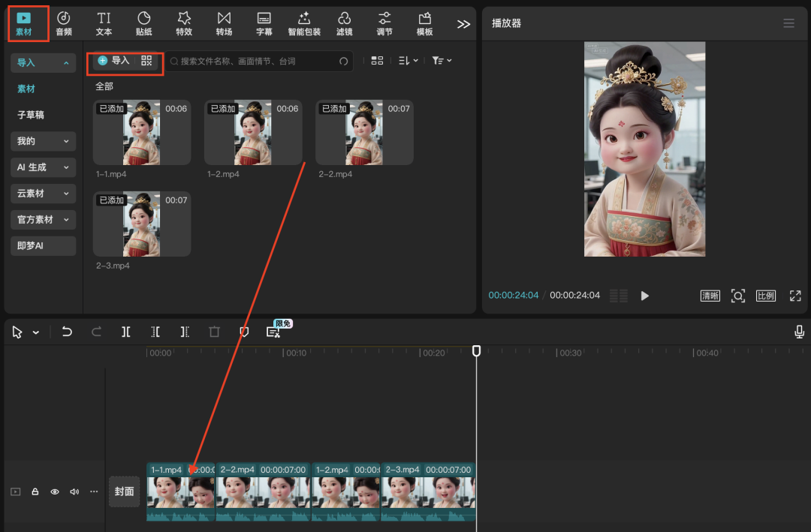Switch to the 音频 tab

click(64, 23)
